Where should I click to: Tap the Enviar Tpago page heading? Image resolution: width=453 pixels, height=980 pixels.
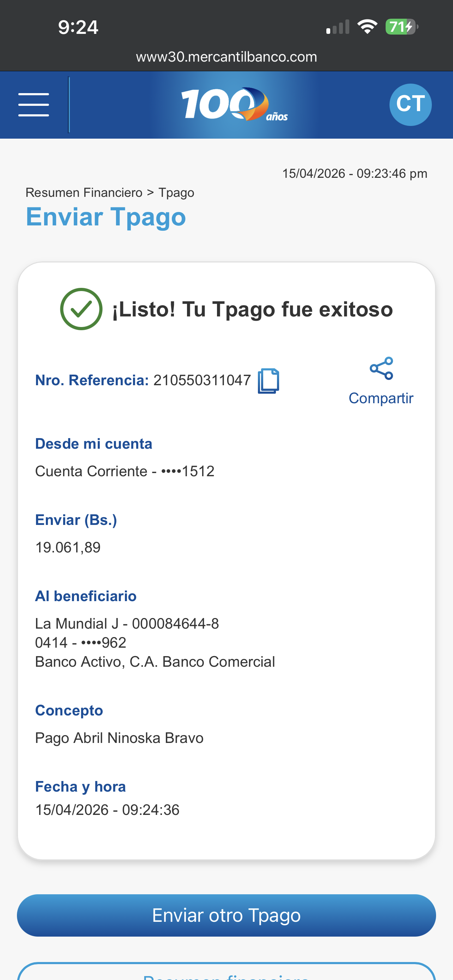[106, 217]
